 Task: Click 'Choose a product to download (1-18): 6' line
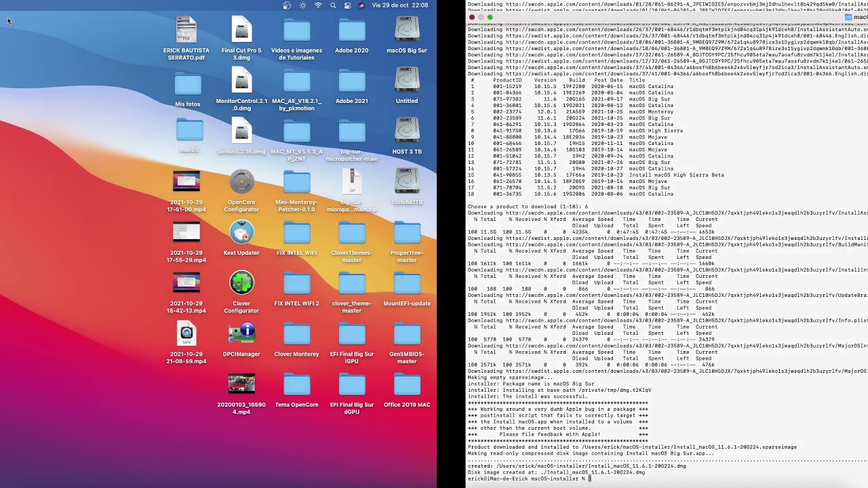(x=528, y=207)
